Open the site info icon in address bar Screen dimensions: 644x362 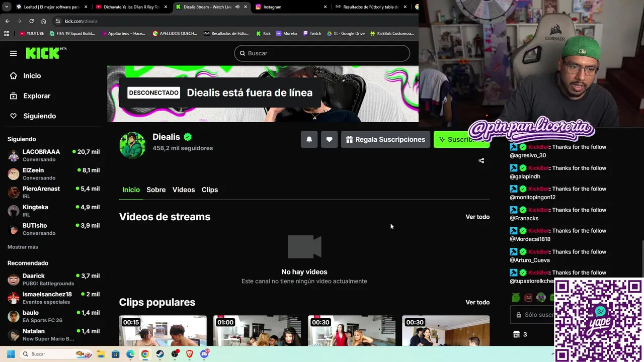(x=58, y=21)
